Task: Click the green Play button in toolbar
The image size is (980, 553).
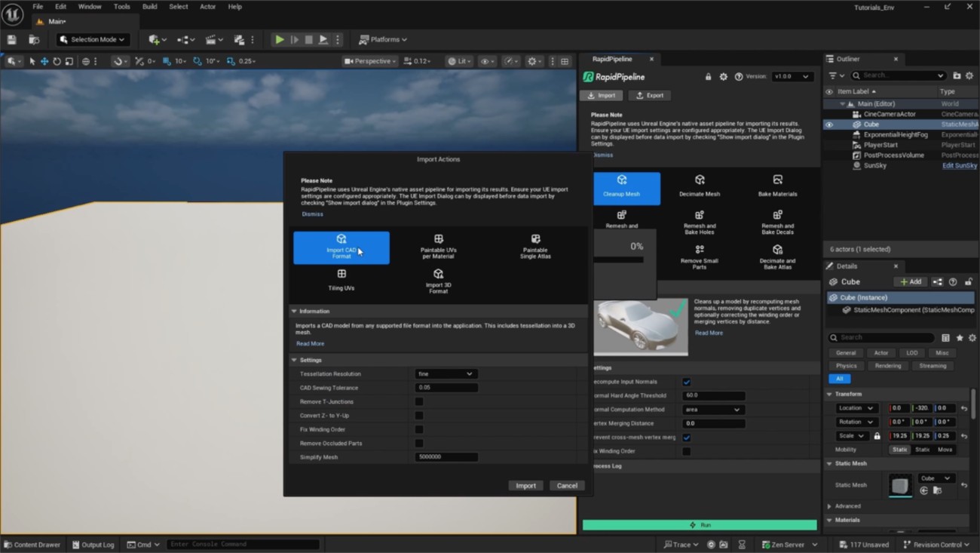Action: 279,39
